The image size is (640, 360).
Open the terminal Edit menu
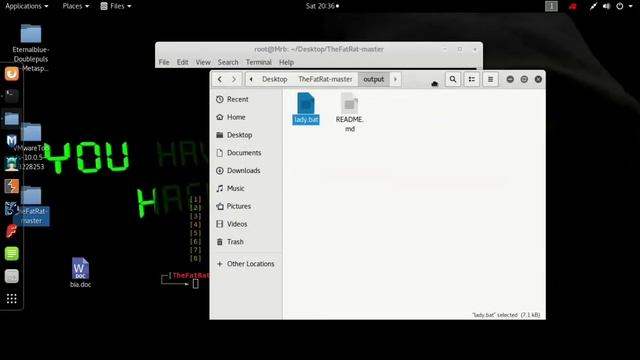(x=182, y=62)
